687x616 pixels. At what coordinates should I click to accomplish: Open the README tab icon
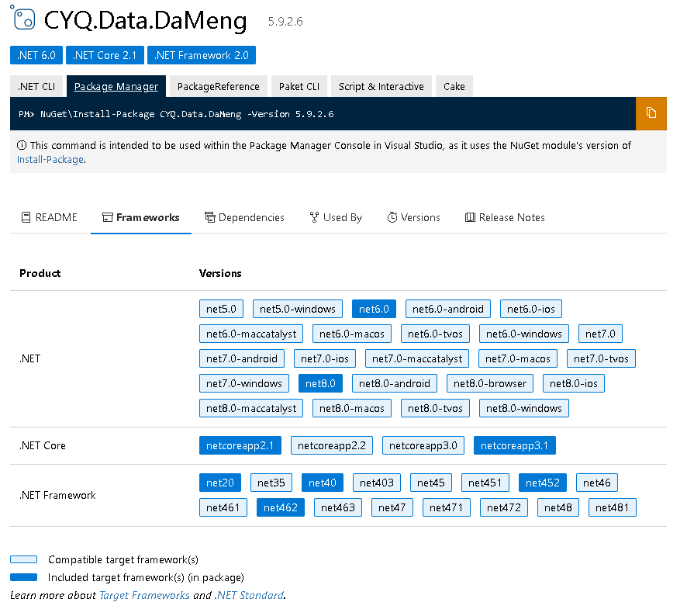(23, 217)
